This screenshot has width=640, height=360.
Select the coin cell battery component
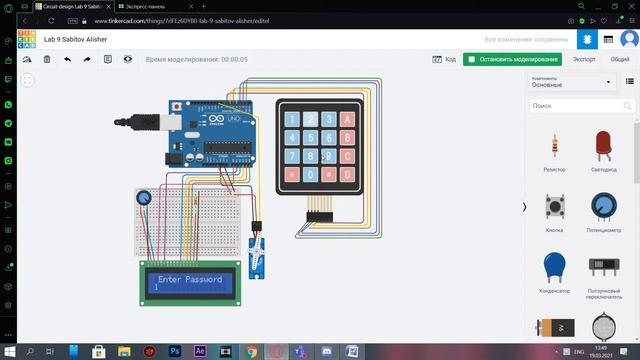point(604,327)
